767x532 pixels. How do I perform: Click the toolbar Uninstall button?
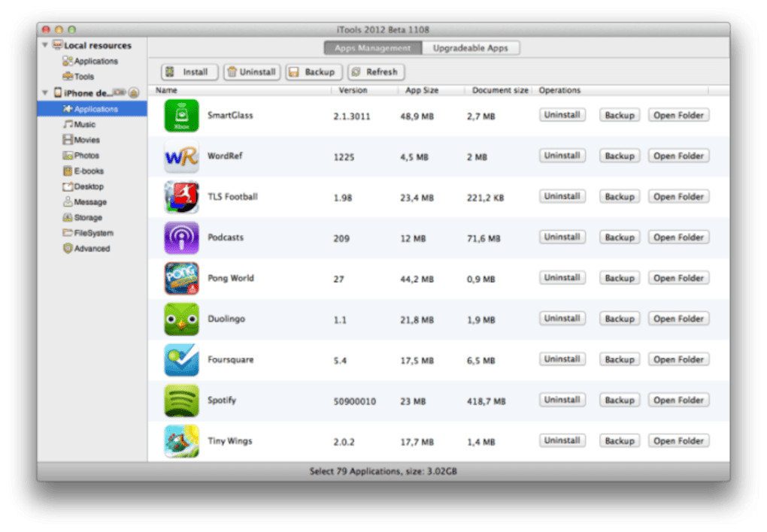pyautogui.click(x=252, y=72)
